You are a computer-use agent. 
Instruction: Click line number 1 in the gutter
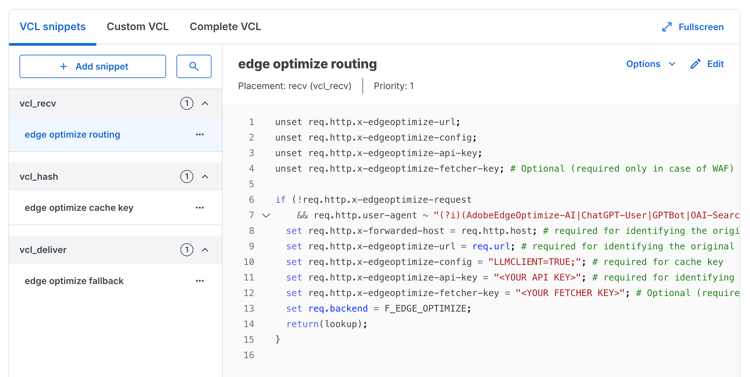tap(252, 122)
